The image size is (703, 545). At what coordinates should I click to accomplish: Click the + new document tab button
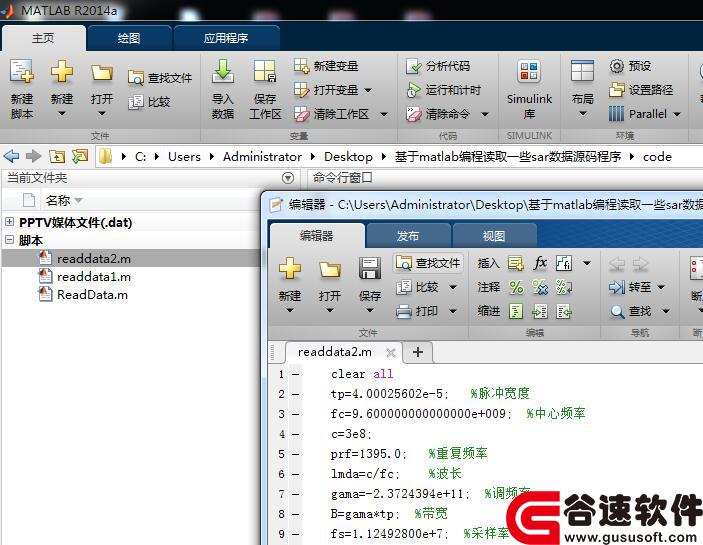coord(418,352)
